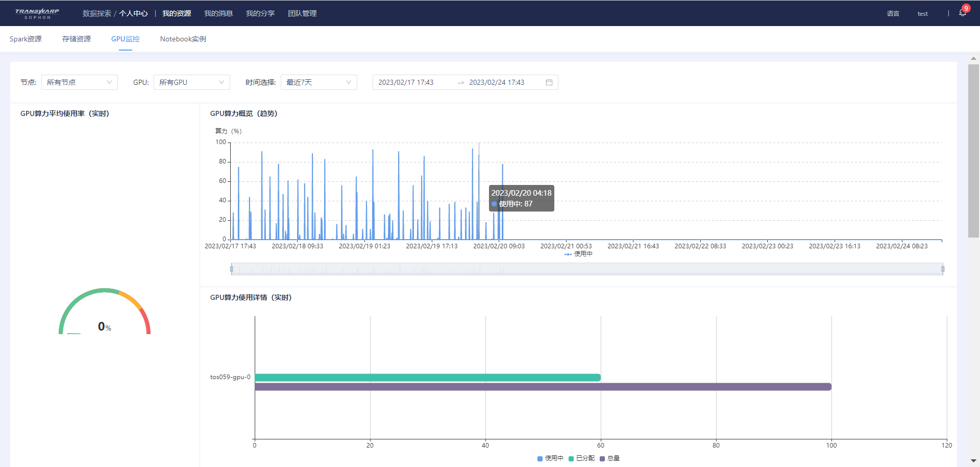The height and width of the screenshot is (467, 980).
Task: Click the purple 总量 bar for tos059-gpu-0
Action: click(x=543, y=387)
